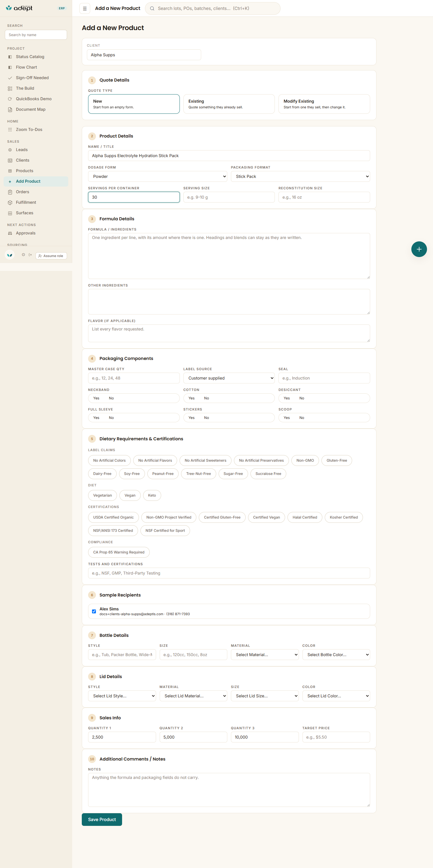Select the Existing quote type option
This screenshot has width=433, height=868.
[x=229, y=104]
